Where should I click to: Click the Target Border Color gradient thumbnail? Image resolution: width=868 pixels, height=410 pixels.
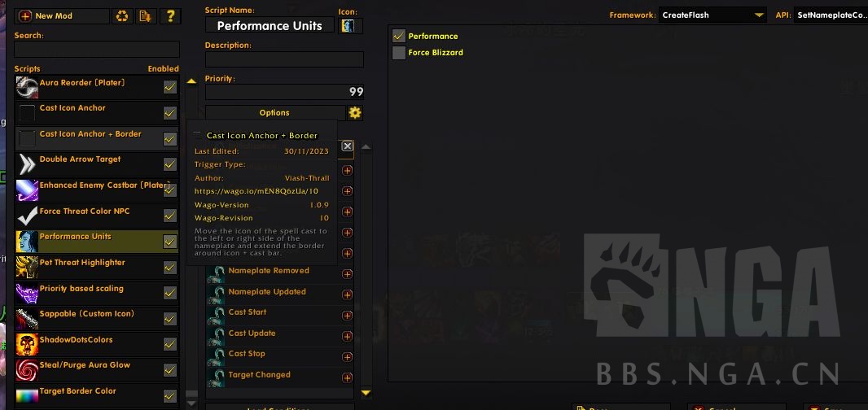[27, 396]
